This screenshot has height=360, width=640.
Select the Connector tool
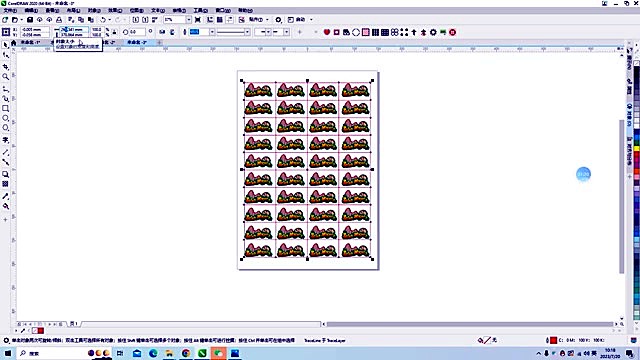click(5, 162)
